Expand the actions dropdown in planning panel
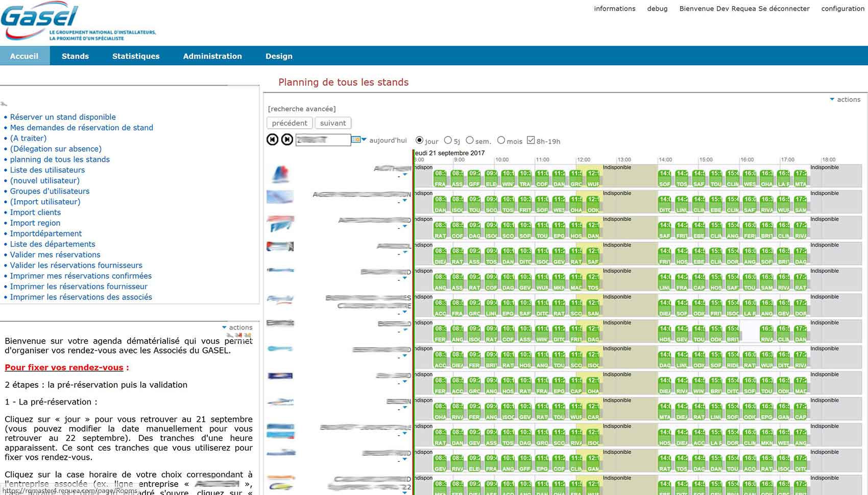868x495 pixels. [x=845, y=100]
